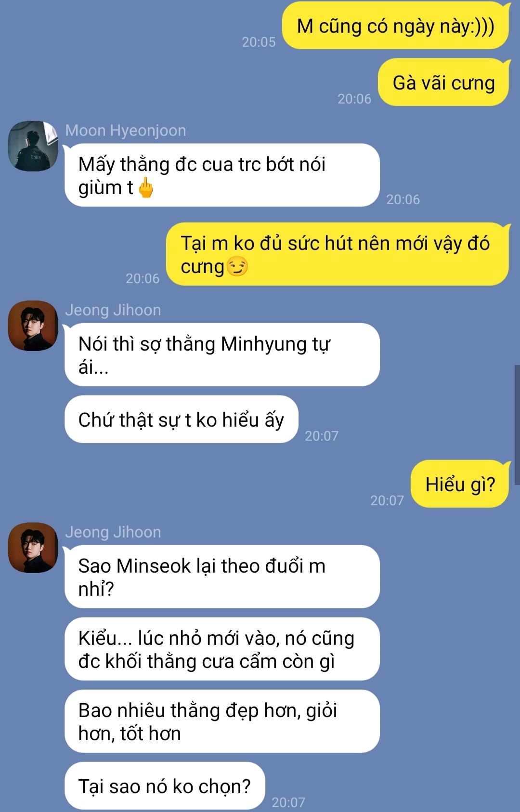Tap message 'Sao Minseok lại theo đuổi m'

pos(222,577)
